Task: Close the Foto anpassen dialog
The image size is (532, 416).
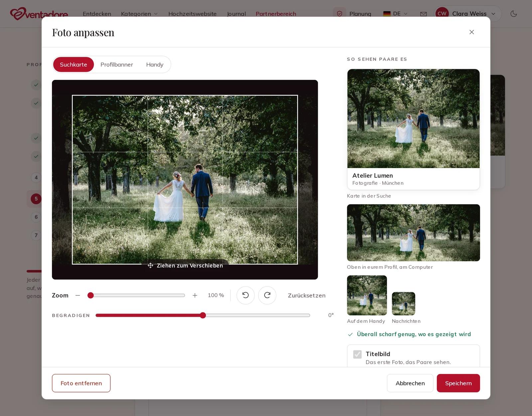Action: tap(471, 32)
